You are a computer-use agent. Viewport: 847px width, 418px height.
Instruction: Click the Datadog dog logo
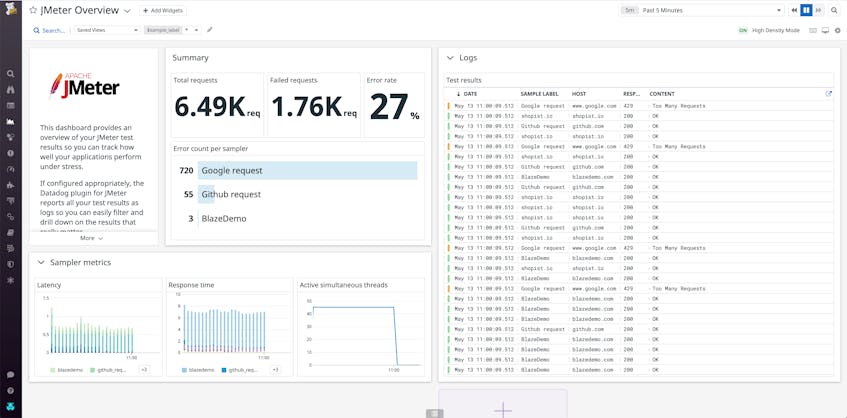pos(11,10)
